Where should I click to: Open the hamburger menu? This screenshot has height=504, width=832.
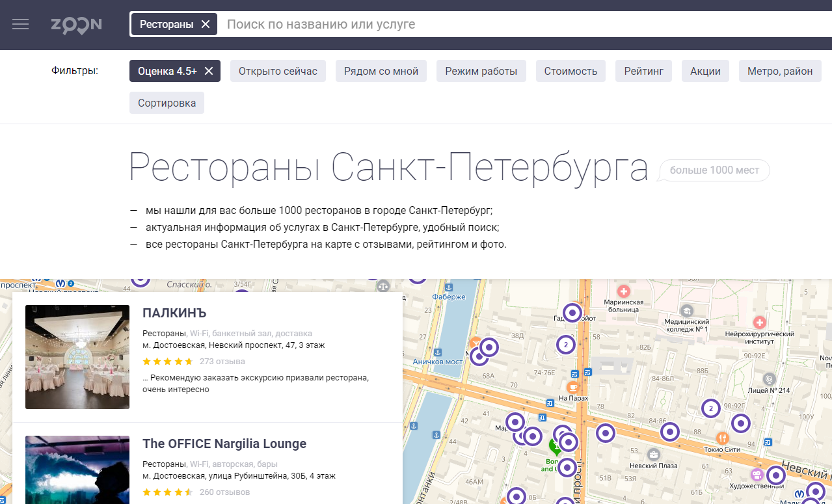[x=21, y=24]
